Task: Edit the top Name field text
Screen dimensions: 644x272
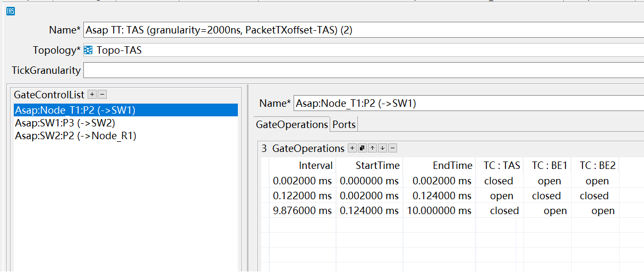Action: point(361,30)
